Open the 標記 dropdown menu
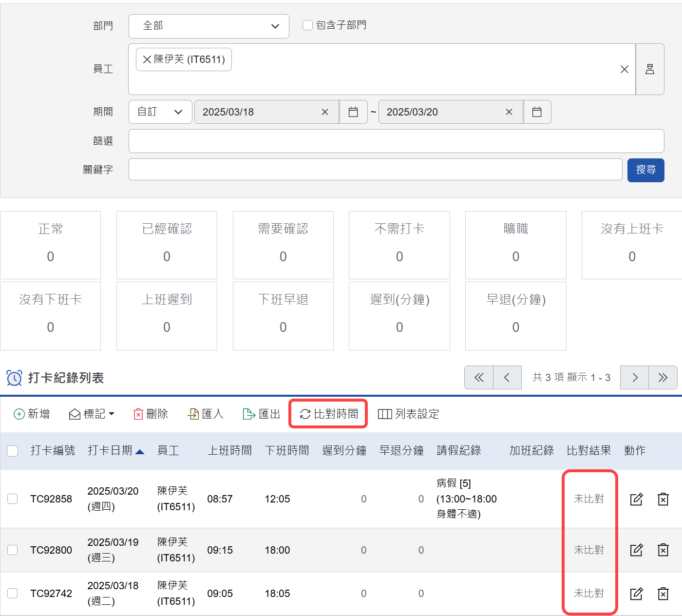 [92, 414]
